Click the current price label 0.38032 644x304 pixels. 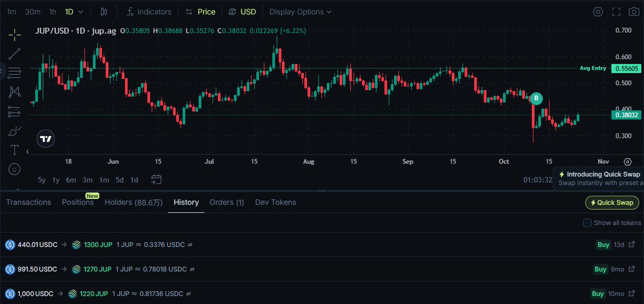click(x=627, y=114)
